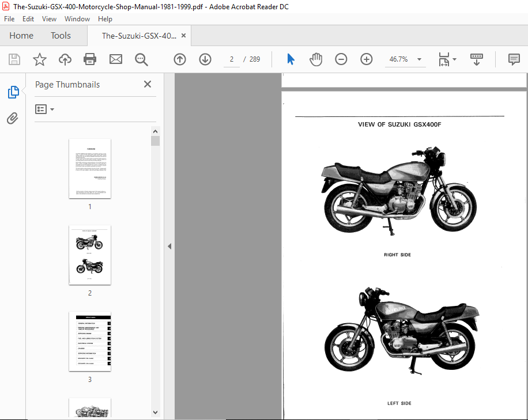Collapse navigation pane with left arrow

pos(169,247)
